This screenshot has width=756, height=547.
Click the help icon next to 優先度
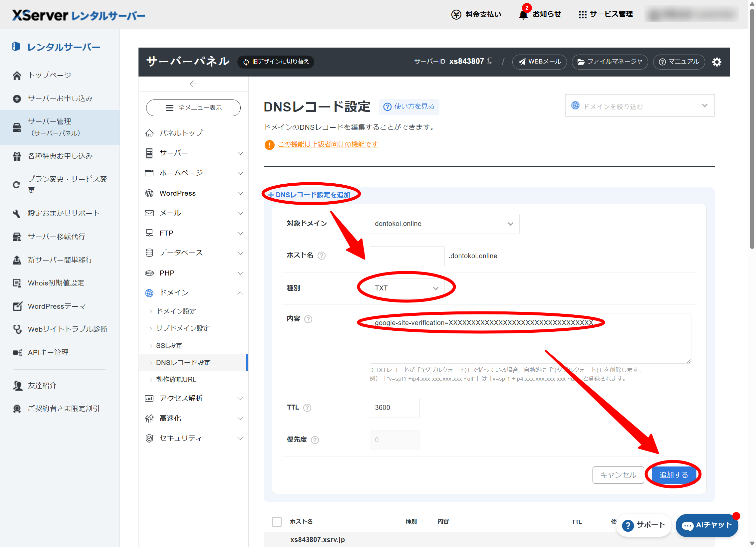315,440
